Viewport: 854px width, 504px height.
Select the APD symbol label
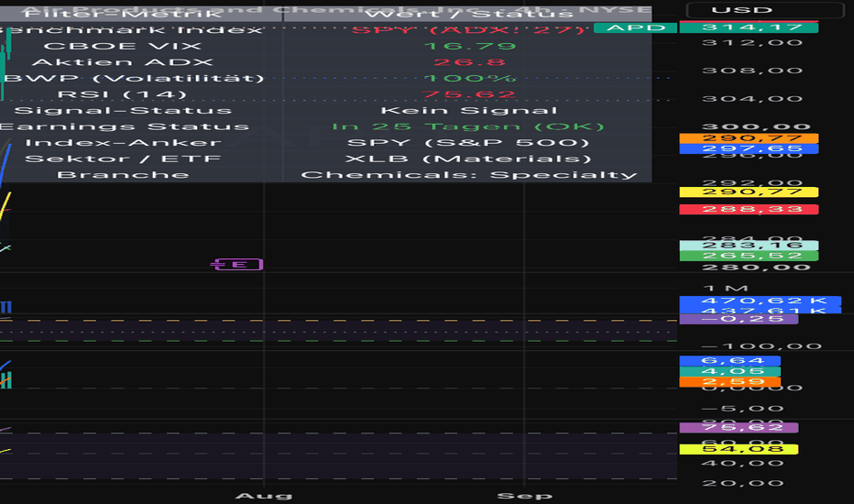point(635,27)
